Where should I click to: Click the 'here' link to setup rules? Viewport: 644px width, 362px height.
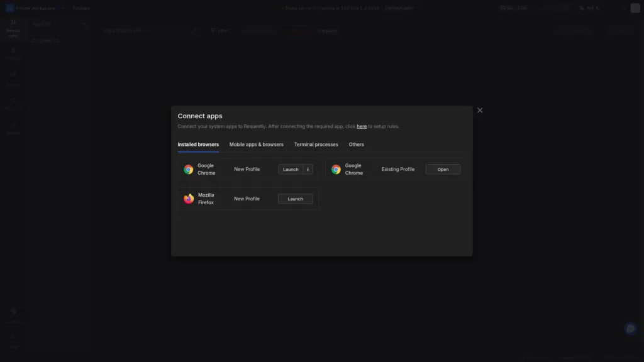362,126
